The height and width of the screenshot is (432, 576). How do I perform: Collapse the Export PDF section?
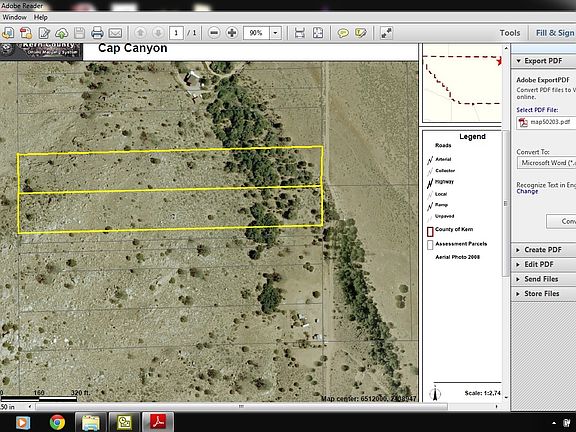(544, 61)
